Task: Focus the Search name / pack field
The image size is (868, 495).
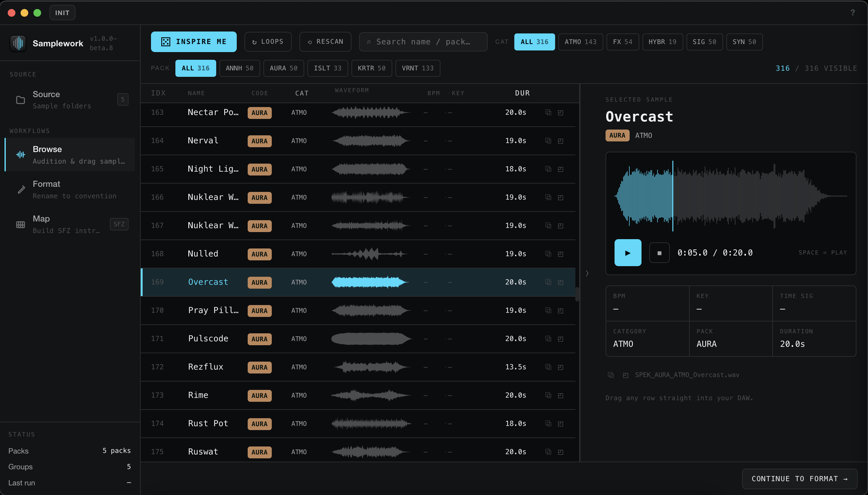Action: (x=423, y=41)
